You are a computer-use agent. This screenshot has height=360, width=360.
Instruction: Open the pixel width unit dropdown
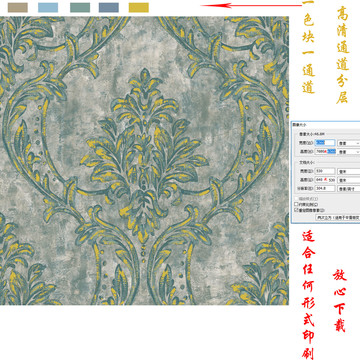coord(349,143)
